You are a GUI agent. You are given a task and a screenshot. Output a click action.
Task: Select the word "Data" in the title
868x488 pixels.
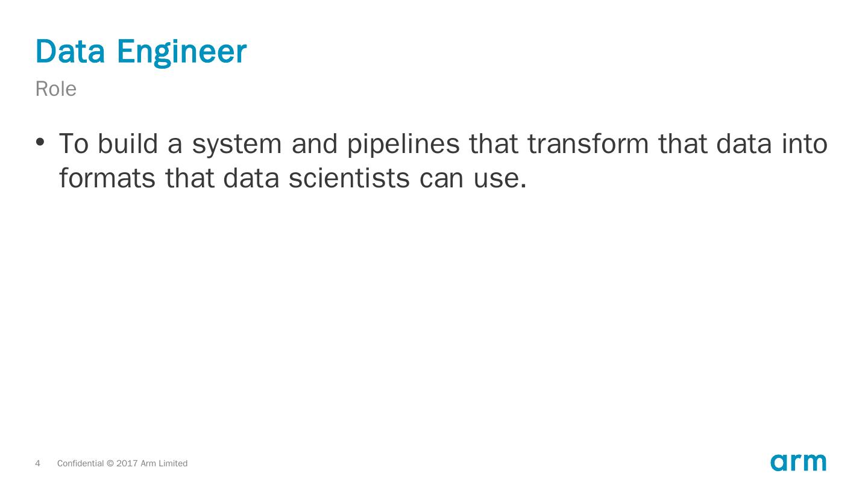[x=71, y=51]
